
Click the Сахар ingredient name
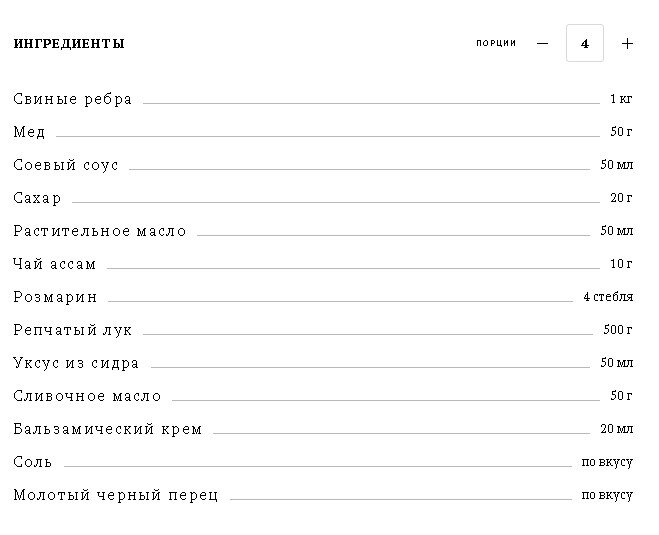[37, 198]
